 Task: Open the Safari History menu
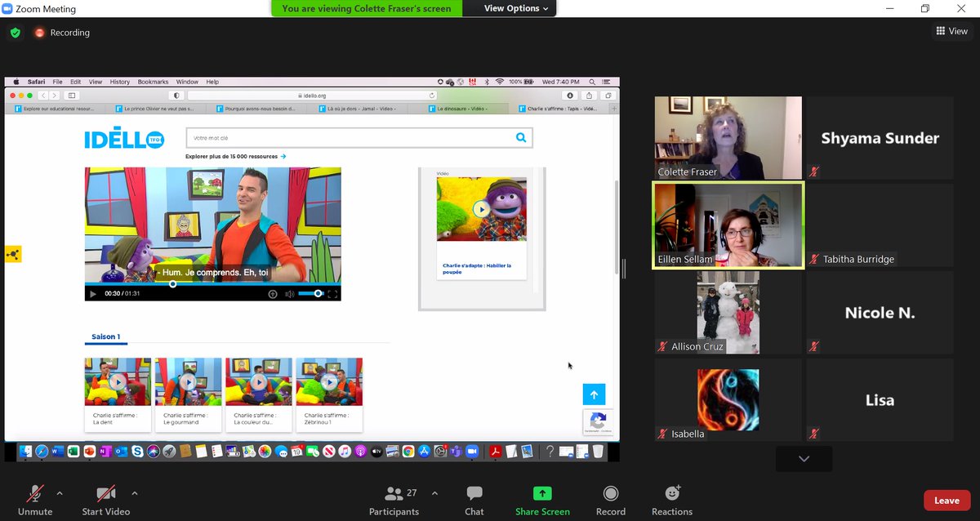click(120, 82)
